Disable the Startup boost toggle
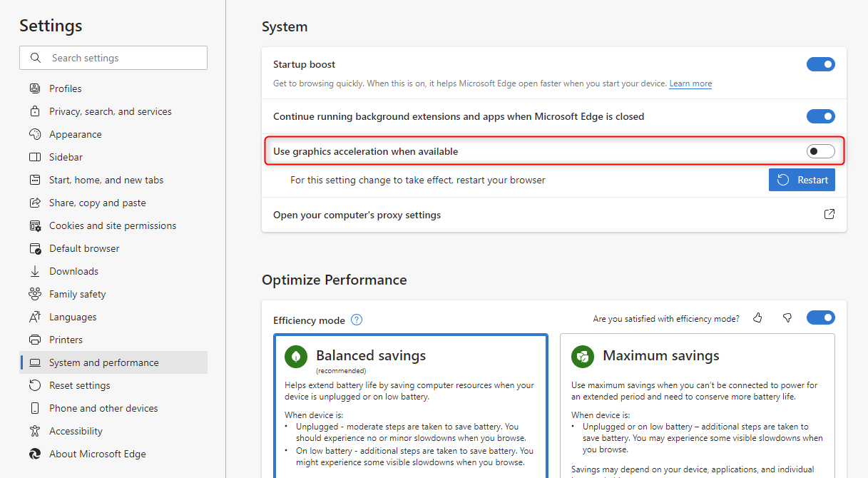The width and height of the screenshot is (868, 478). (820, 63)
